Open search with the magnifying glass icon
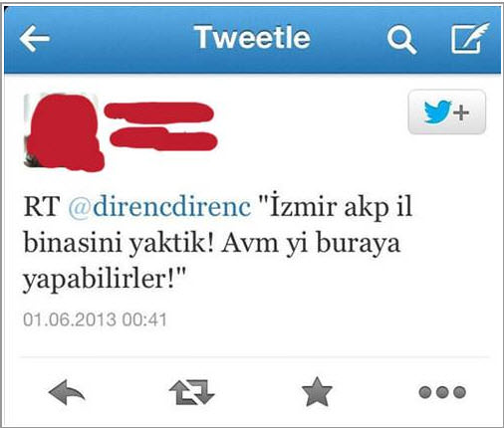Image resolution: width=504 pixels, height=428 pixels. (x=401, y=40)
